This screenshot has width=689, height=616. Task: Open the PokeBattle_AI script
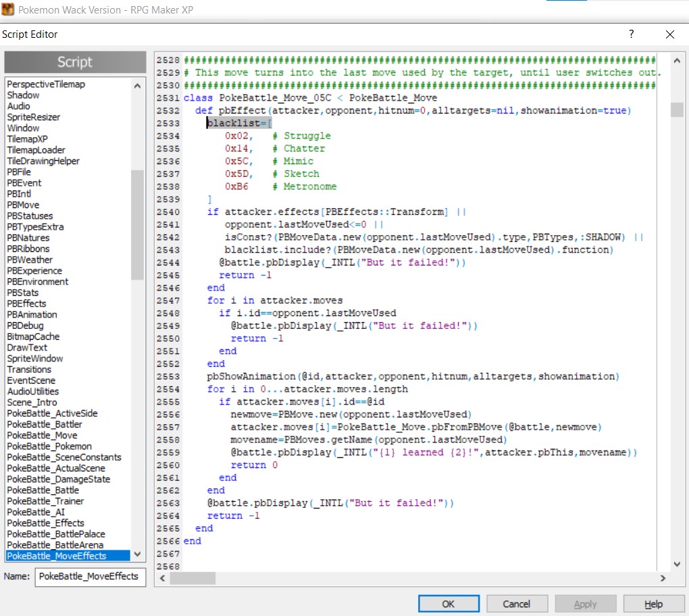(36, 512)
